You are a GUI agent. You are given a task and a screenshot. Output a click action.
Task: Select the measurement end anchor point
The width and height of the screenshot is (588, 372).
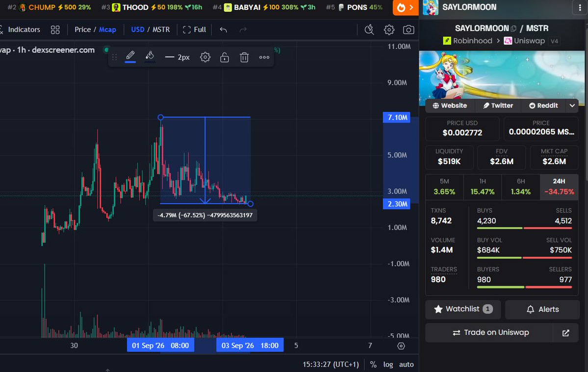pos(251,204)
